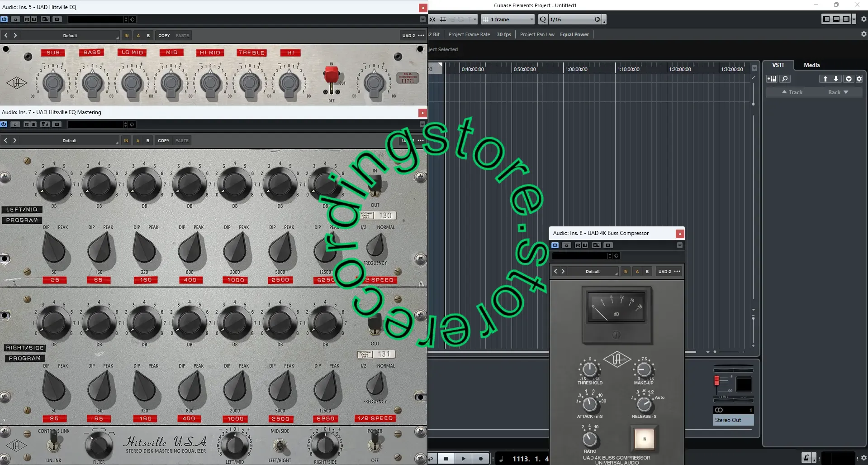Expand the 4K Buss Compressor functions menu arrow
The image size is (868, 465).
(679, 245)
